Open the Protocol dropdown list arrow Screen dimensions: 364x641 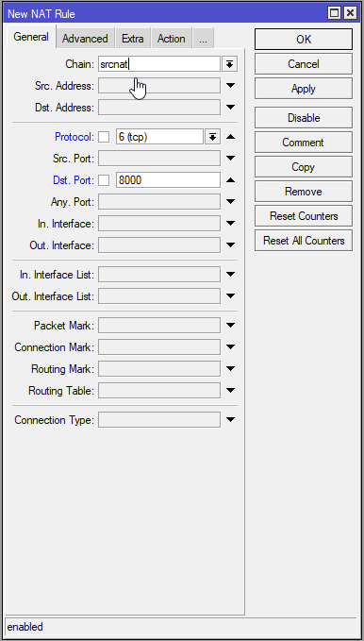coord(212,137)
